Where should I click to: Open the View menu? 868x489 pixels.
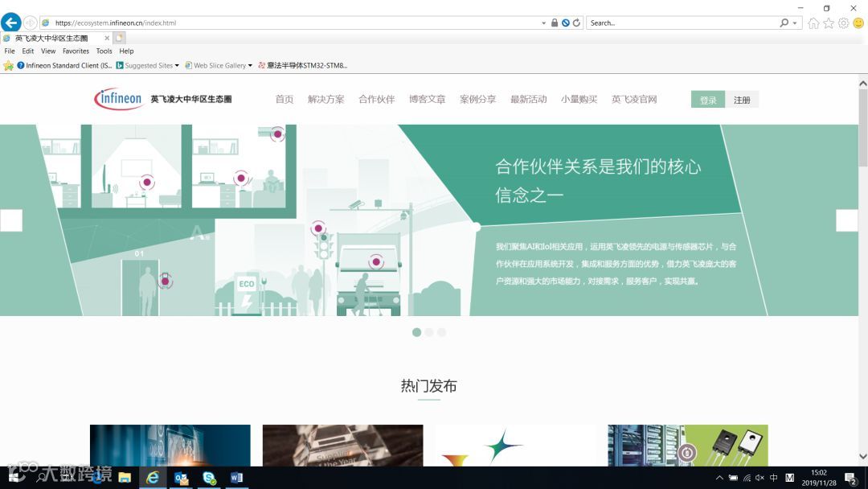(48, 51)
